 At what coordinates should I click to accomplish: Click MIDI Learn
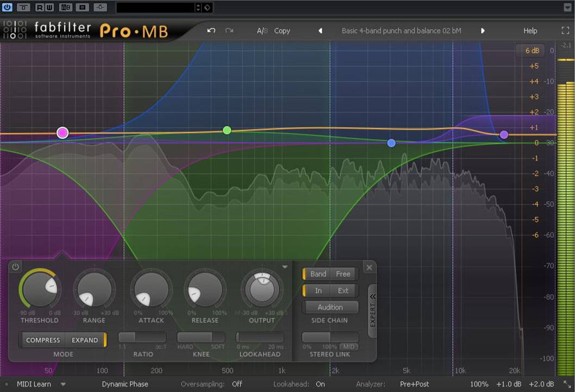[x=34, y=384]
